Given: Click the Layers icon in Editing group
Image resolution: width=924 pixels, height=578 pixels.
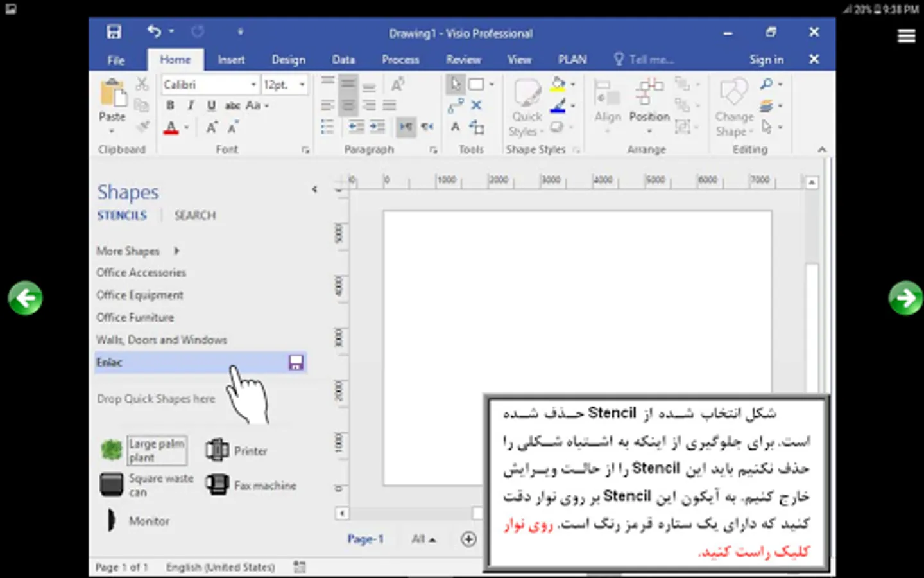Looking at the screenshot, I should pyautogui.click(x=766, y=105).
